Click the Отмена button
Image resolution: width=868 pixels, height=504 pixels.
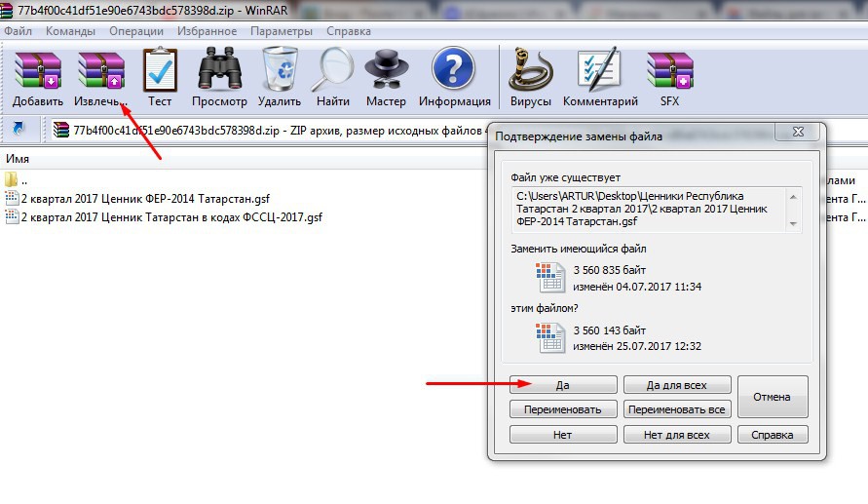pyautogui.click(x=773, y=397)
